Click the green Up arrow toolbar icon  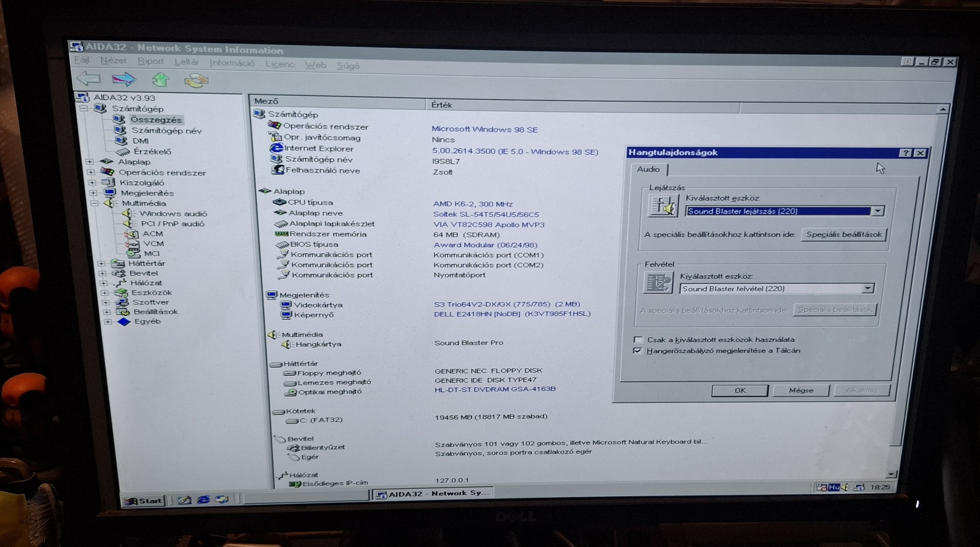[161, 79]
